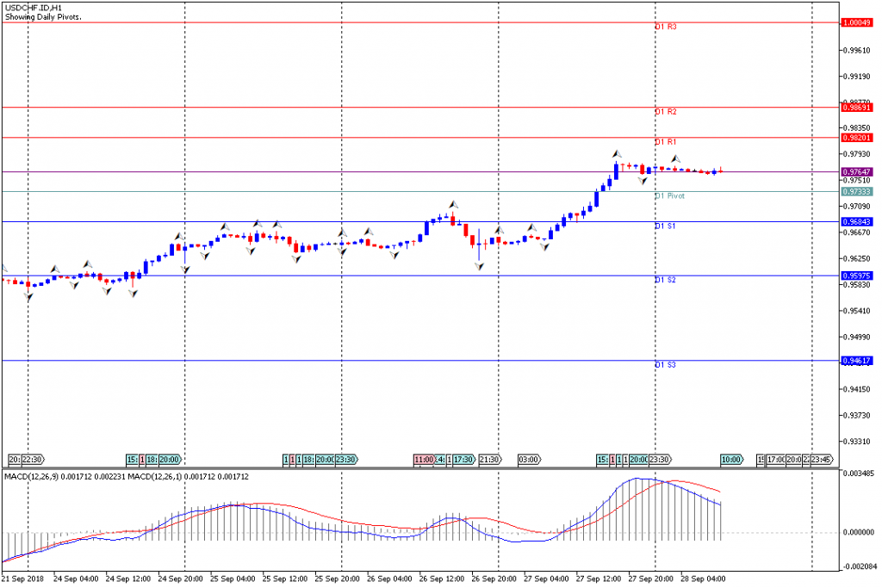Viewport: 882px width, 588px height.
Task: Click the 27 Sep 20:00 time axis label
Action: tap(654, 579)
